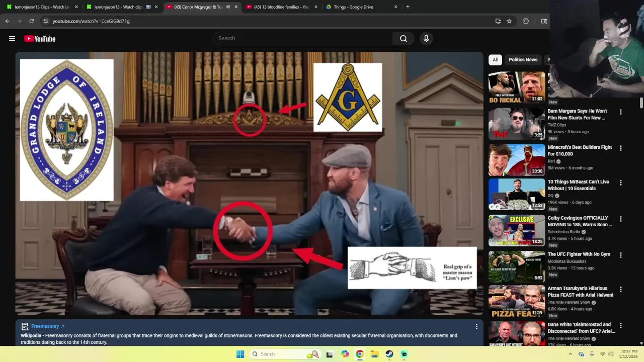Open the browser extensions puzzle icon
This screenshot has width=644, height=362.
(526, 21)
